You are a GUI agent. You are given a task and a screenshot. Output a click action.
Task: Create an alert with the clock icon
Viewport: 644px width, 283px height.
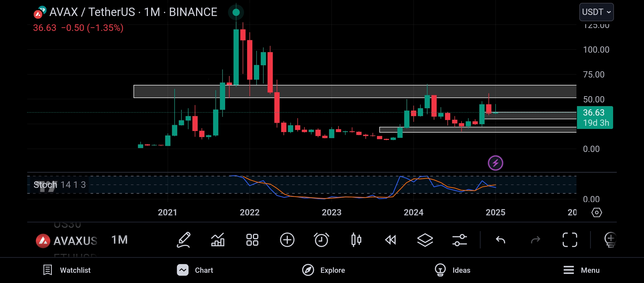(x=321, y=240)
